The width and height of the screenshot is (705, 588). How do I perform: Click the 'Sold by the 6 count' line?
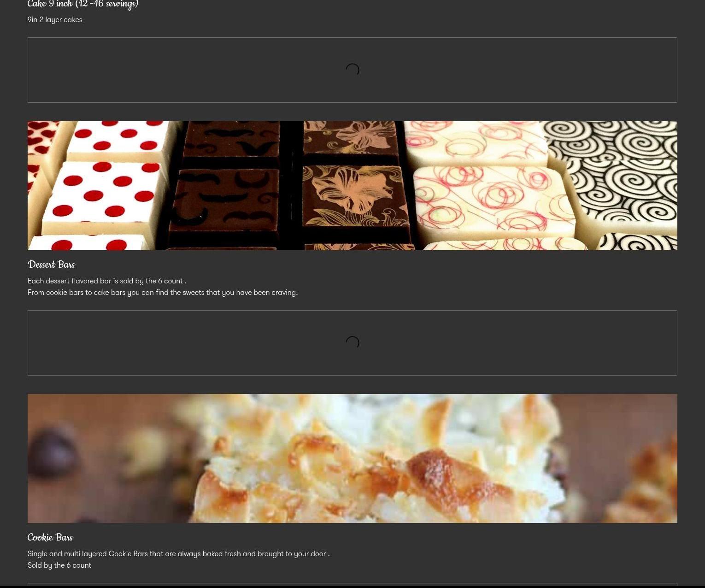59,565
